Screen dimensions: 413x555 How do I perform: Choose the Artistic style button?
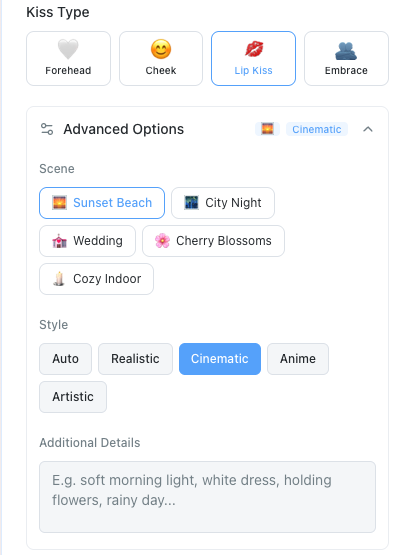point(73,397)
